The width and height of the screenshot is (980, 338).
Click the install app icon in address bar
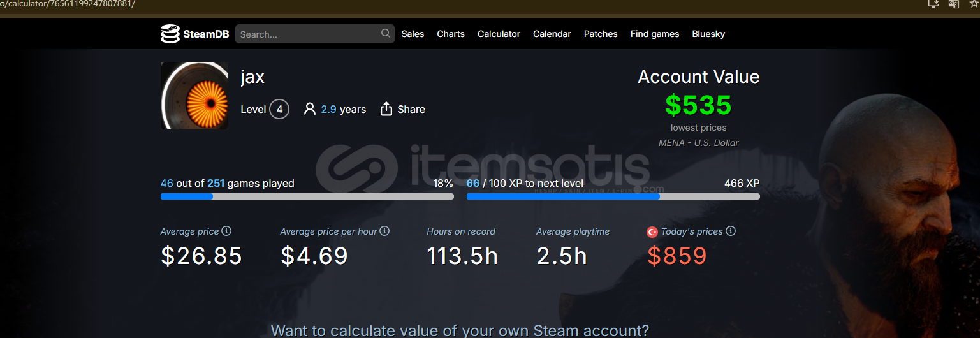point(933,3)
